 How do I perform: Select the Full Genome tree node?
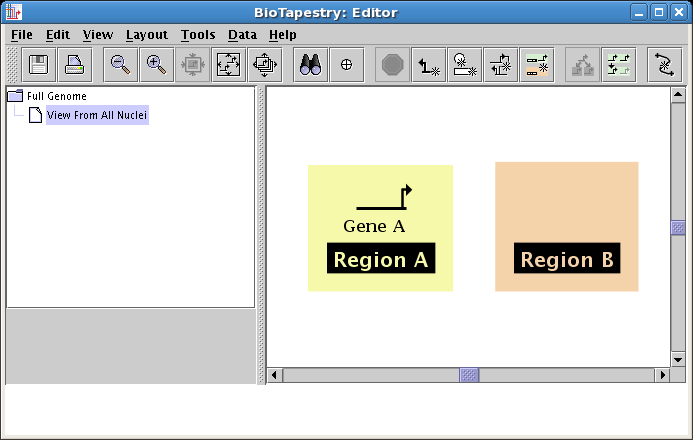click(x=56, y=96)
